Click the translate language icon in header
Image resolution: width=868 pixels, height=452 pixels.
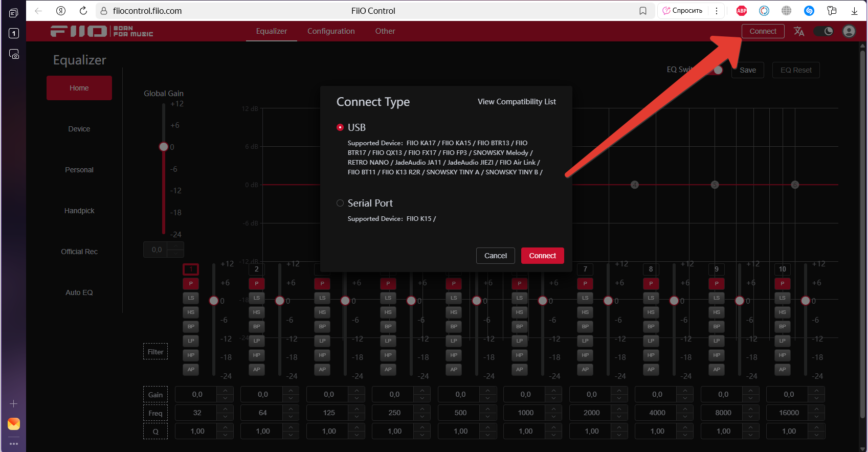[798, 31]
